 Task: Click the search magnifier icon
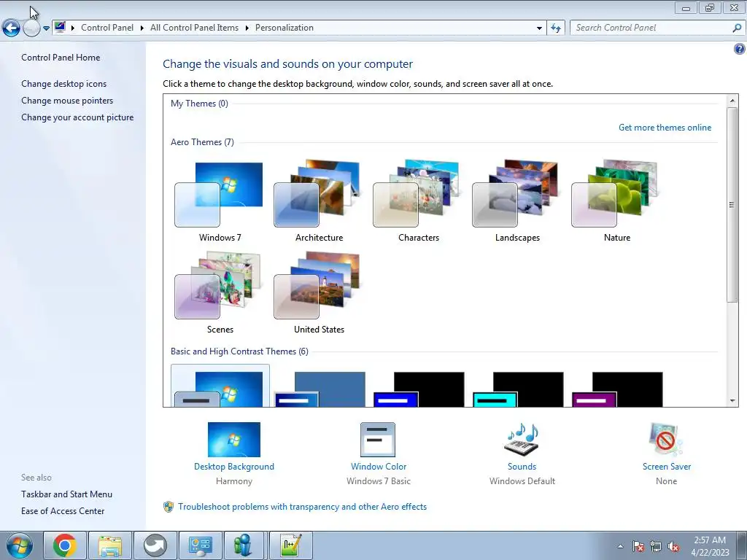coord(737,28)
